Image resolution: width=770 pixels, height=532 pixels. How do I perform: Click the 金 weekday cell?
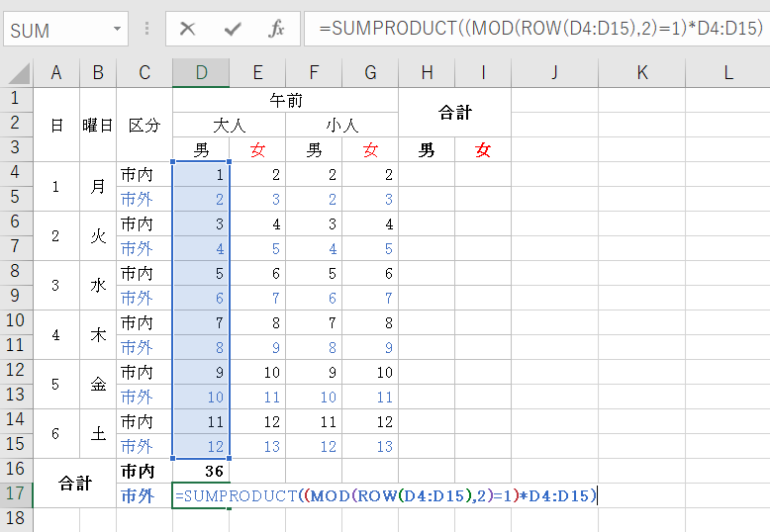[x=98, y=385]
